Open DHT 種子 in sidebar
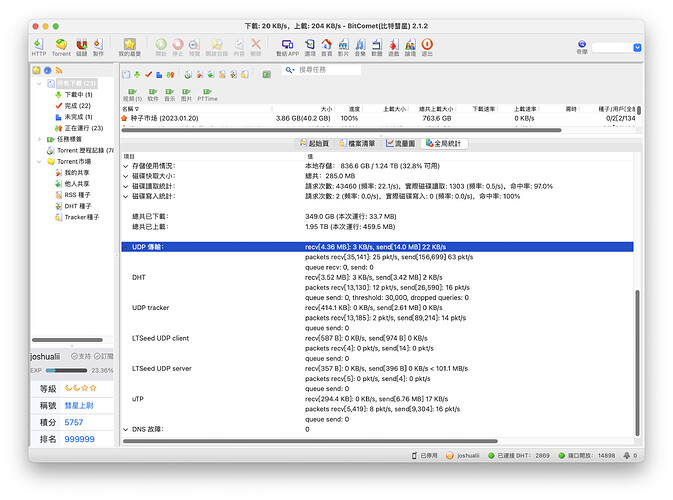Screen dimensions: 673x500 (73, 206)
